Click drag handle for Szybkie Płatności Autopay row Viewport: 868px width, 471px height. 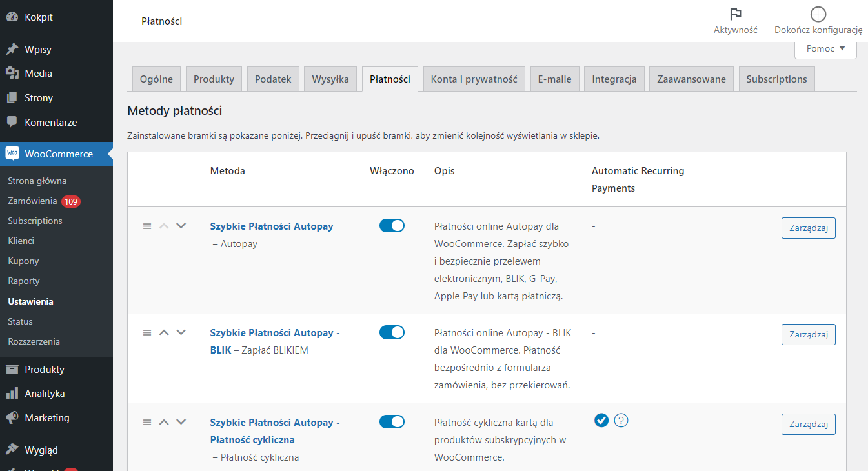click(x=147, y=226)
